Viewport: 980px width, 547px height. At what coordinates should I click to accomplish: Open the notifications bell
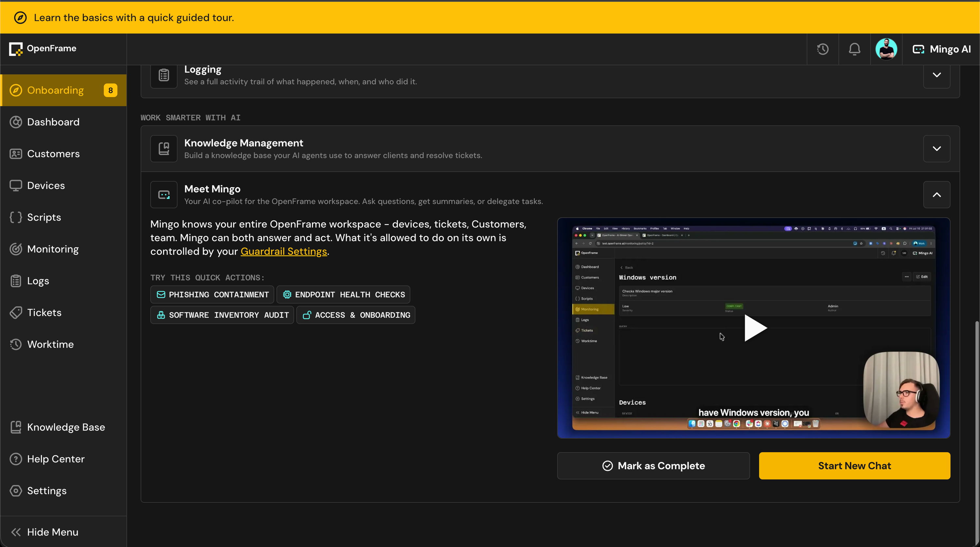pyautogui.click(x=855, y=49)
